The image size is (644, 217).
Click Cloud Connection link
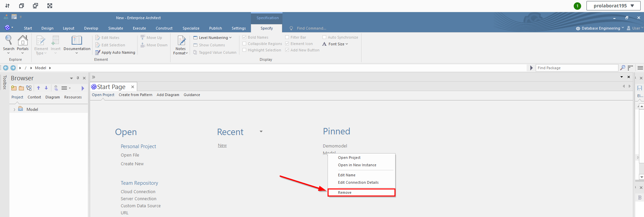click(x=138, y=192)
